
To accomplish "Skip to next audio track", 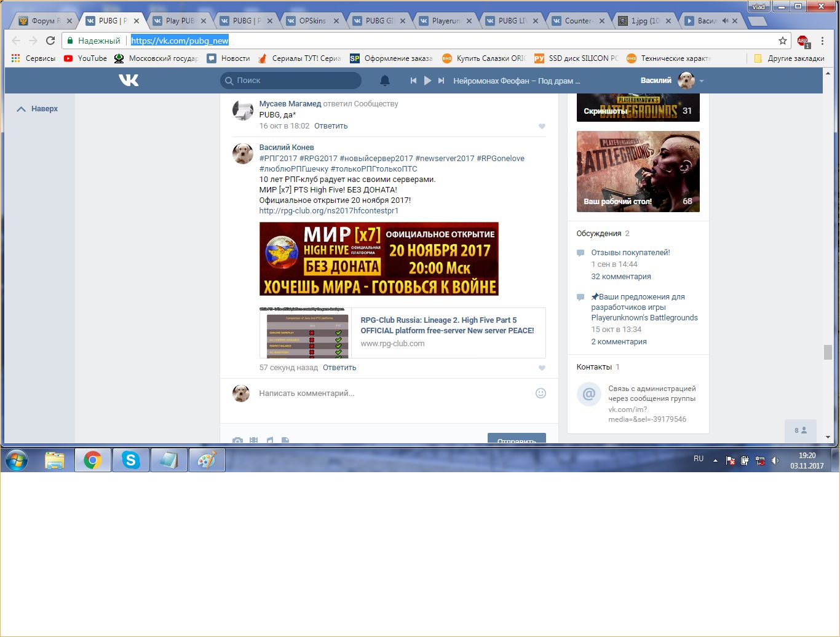I will [x=441, y=81].
